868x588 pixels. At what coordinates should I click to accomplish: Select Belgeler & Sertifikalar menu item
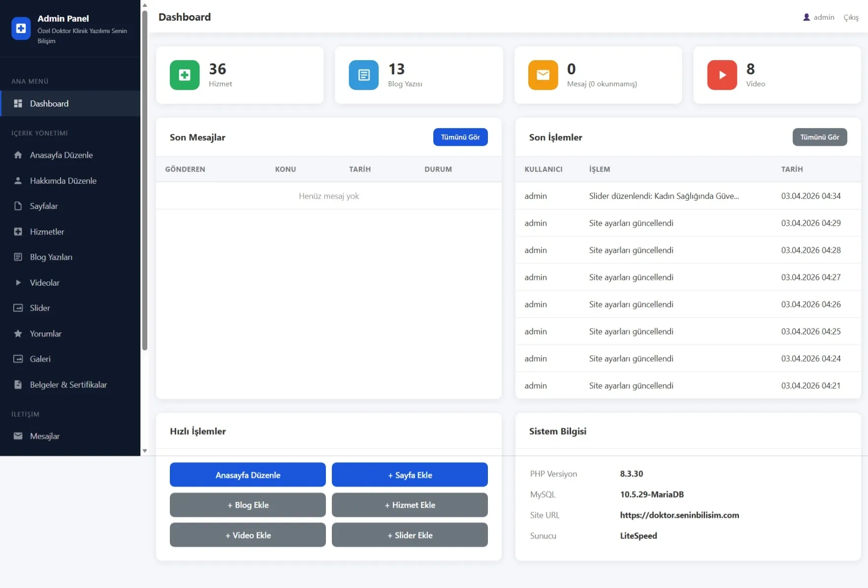(68, 385)
